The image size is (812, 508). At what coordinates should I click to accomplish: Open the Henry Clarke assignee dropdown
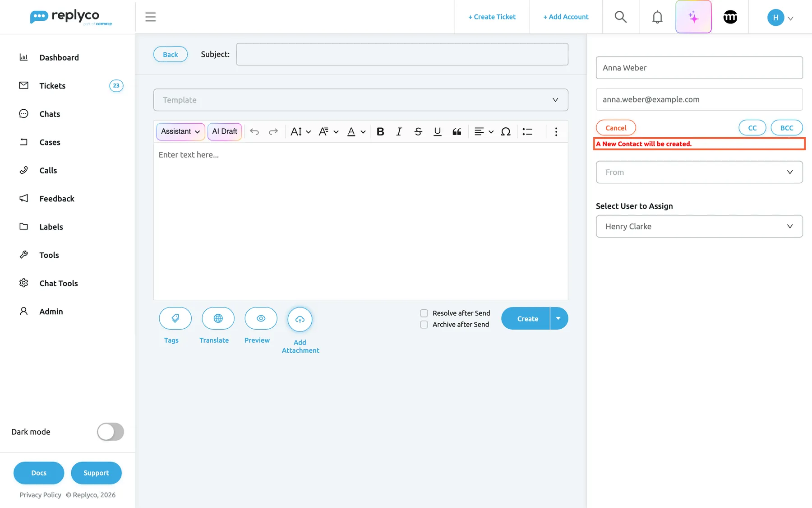coord(699,226)
